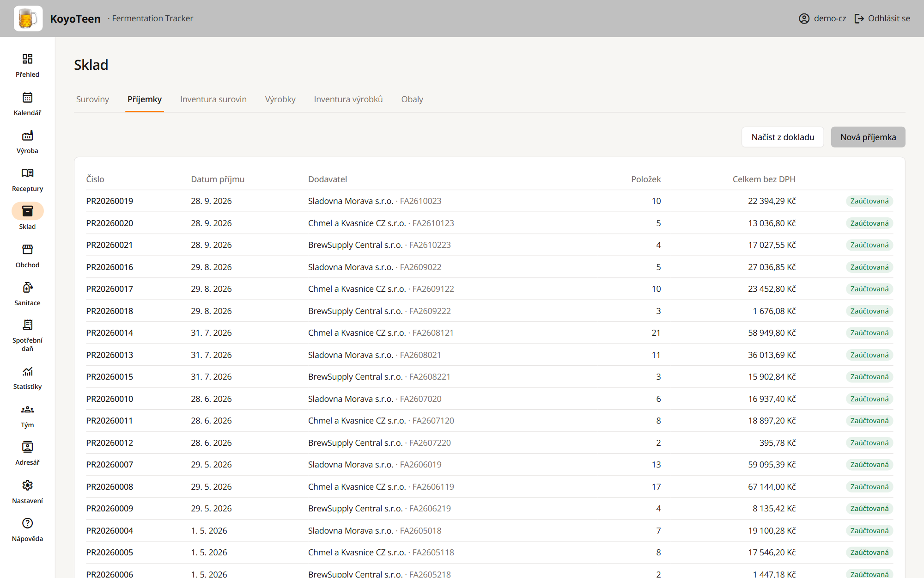Open receipt PR20260020
Screen dimensions: 924x578
click(109, 223)
